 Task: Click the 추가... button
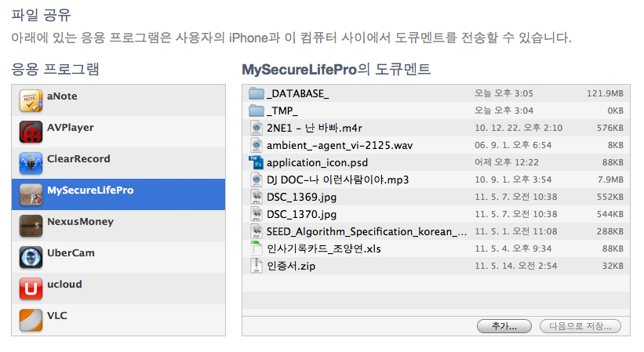(x=504, y=327)
